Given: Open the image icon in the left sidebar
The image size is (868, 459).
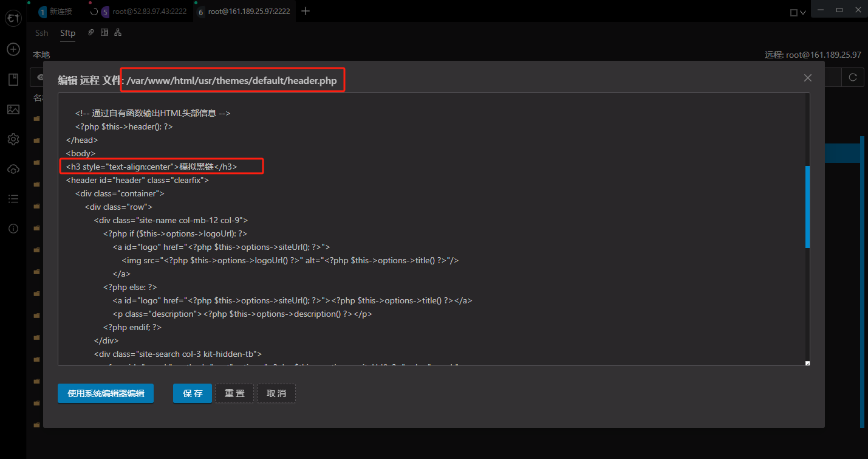Looking at the screenshot, I should (x=13, y=109).
